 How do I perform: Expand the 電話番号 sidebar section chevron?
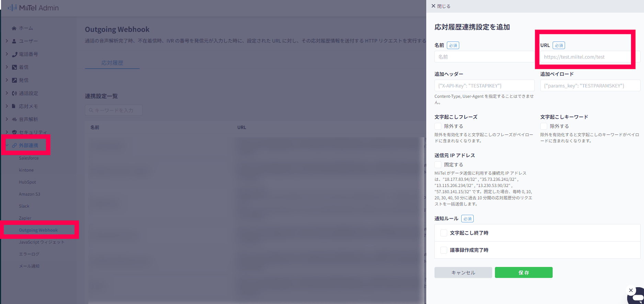point(7,54)
